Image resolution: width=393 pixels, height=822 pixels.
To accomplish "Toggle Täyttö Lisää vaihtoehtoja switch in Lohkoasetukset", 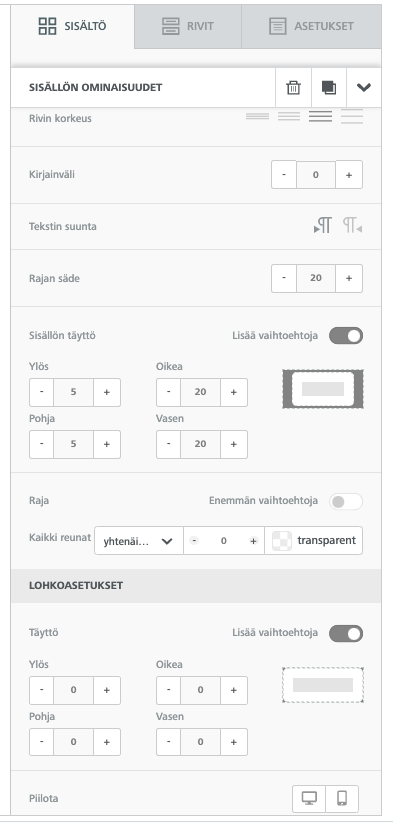I will (346, 633).
